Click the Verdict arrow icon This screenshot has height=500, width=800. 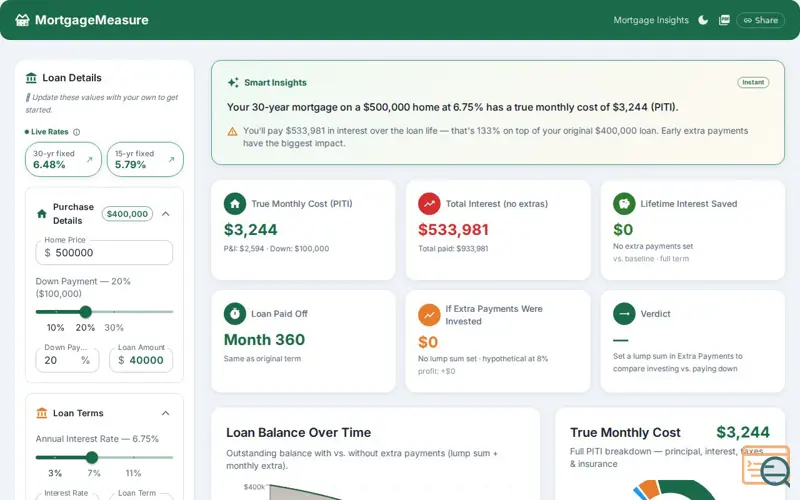click(x=624, y=314)
